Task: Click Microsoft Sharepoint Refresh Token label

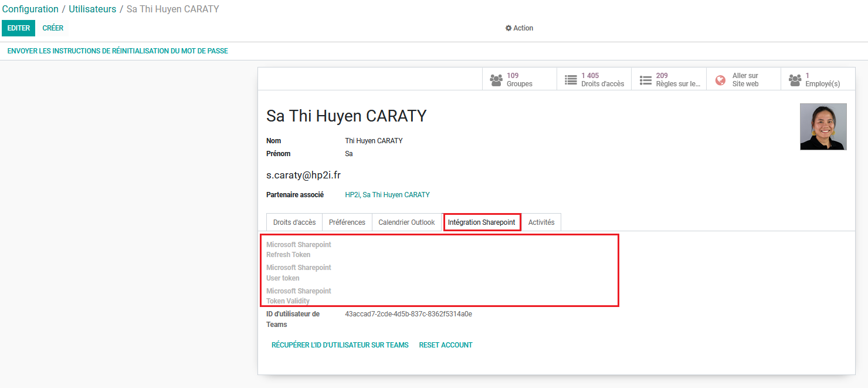Action: click(299, 249)
